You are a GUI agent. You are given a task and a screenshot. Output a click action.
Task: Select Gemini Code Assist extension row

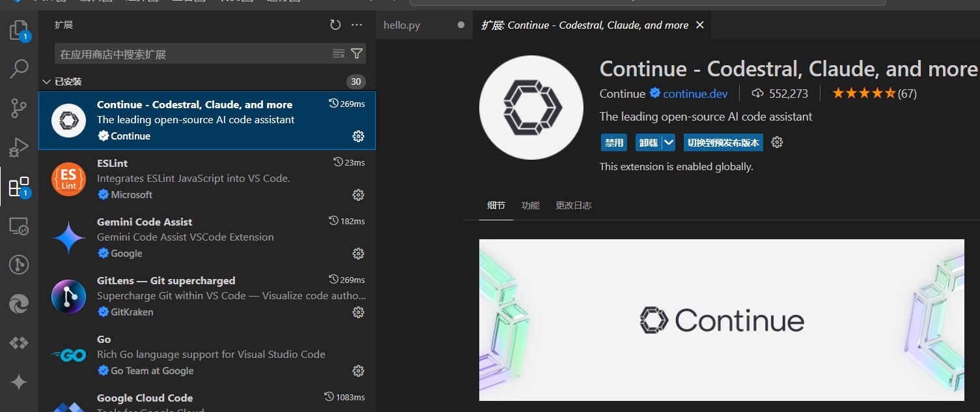tap(207, 238)
